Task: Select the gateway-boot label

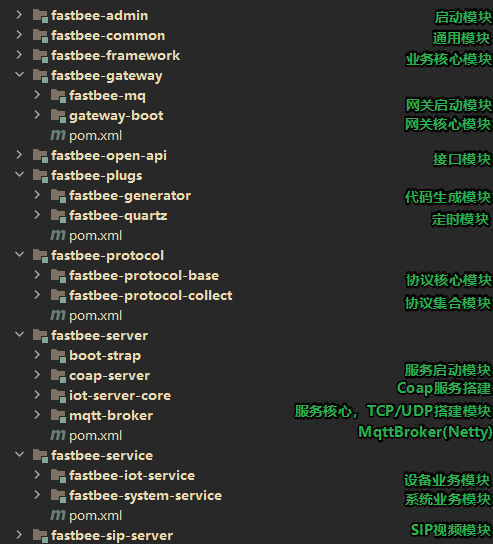Action: [x=116, y=116]
